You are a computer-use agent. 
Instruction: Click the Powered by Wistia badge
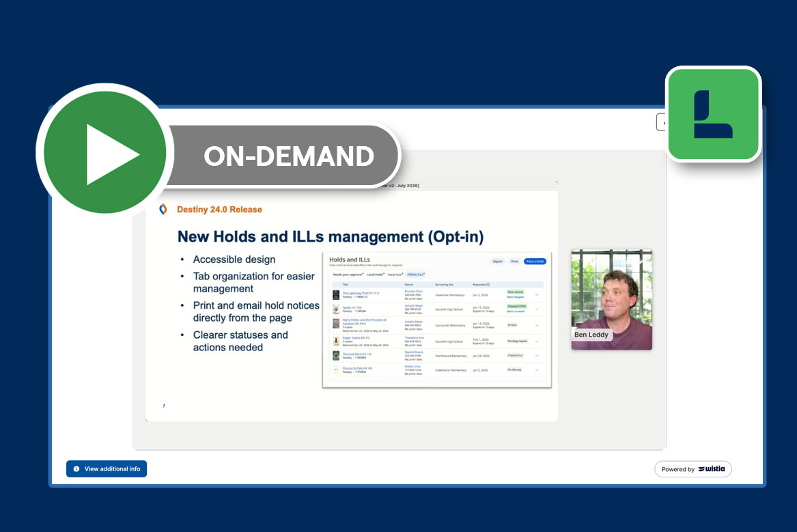[693, 469]
